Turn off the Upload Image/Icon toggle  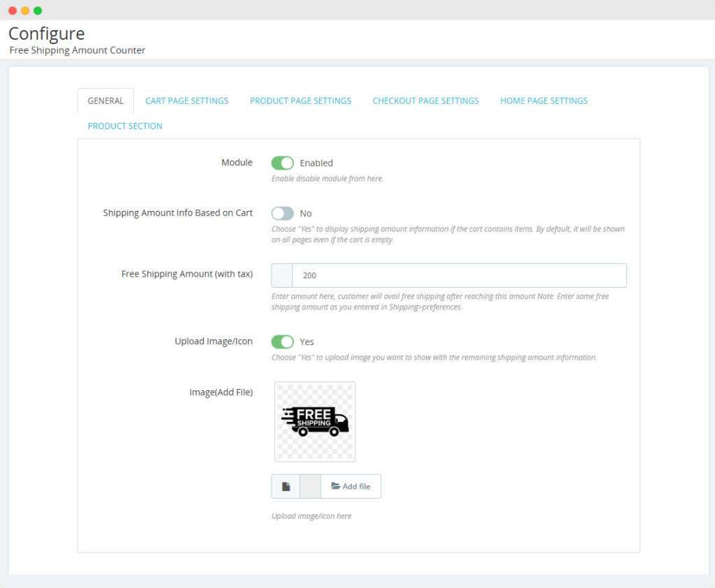click(282, 341)
